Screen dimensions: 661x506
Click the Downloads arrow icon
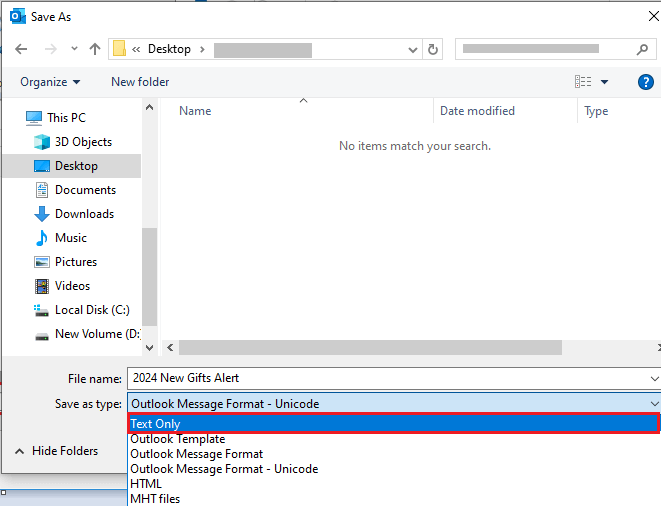[42, 214]
